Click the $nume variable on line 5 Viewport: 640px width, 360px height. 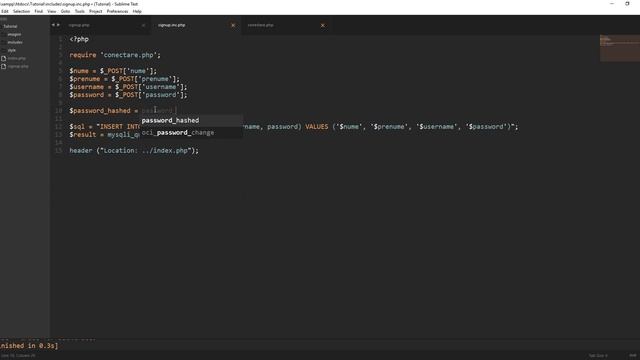click(x=79, y=71)
